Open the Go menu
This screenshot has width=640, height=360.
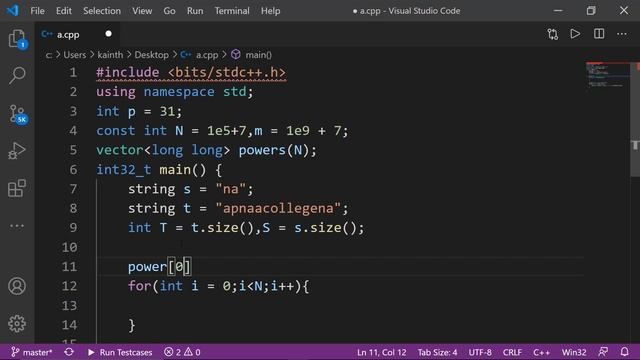[169, 11]
